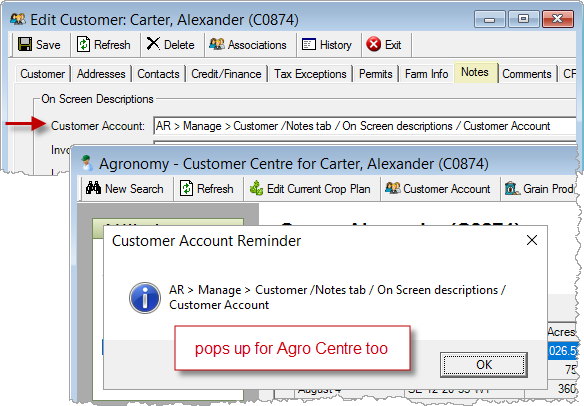The width and height of the screenshot is (584, 406).
Task: Click the blue information icon in reminder dialog
Action: point(145,298)
